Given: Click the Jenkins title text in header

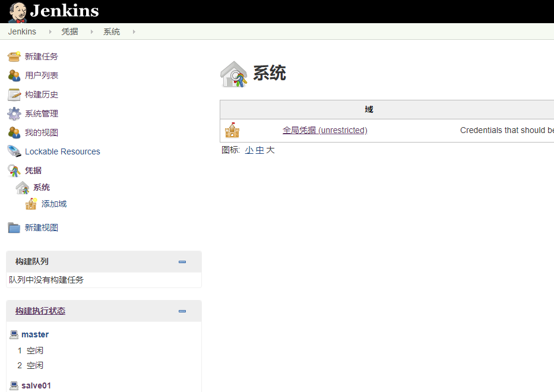Looking at the screenshot, I should [64, 11].
